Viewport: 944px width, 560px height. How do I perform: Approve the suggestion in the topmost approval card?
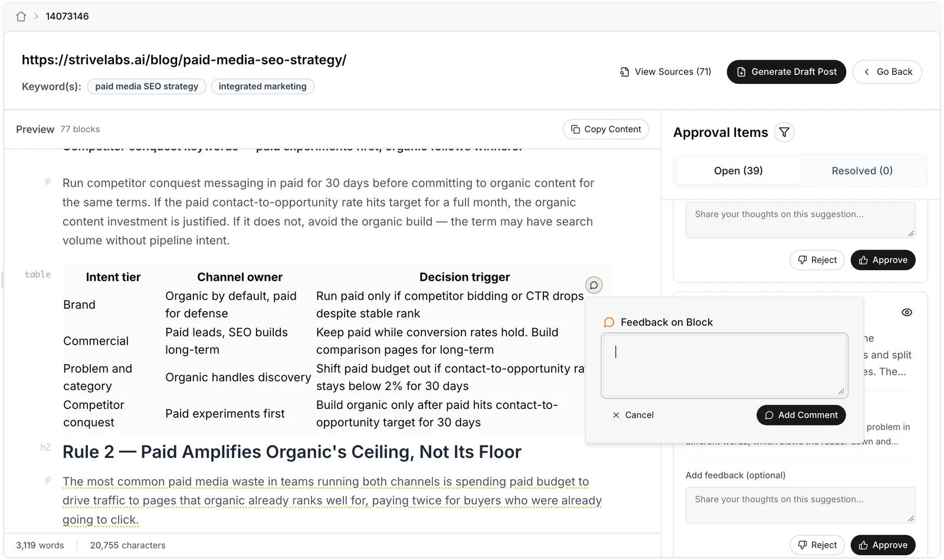(x=883, y=260)
